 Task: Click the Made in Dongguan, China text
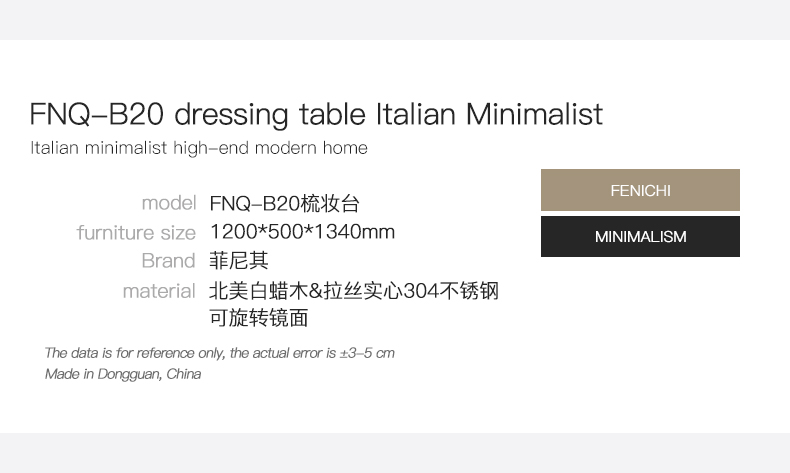(x=123, y=374)
